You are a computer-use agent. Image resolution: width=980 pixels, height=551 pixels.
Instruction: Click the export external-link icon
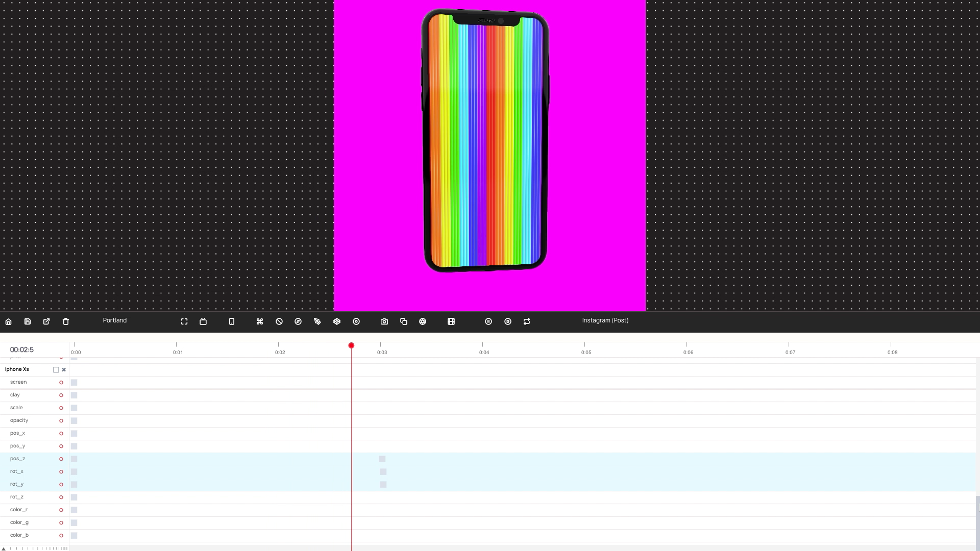(x=46, y=322)
